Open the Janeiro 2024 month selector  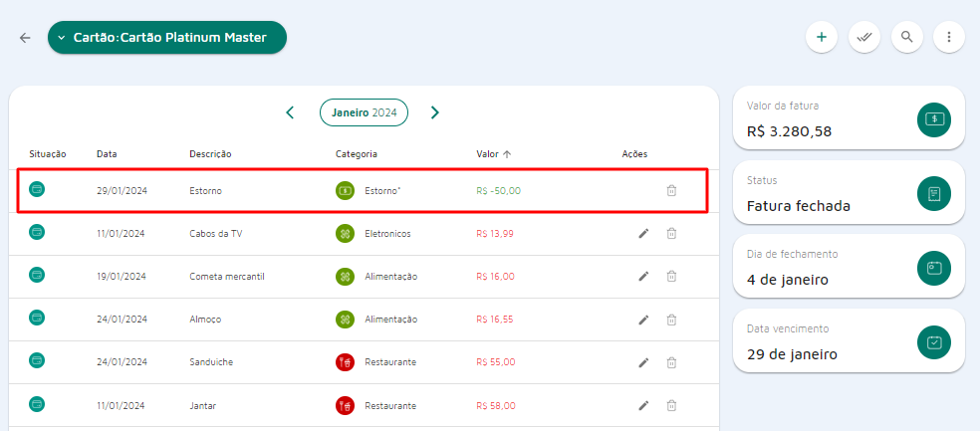coord(364,112)
